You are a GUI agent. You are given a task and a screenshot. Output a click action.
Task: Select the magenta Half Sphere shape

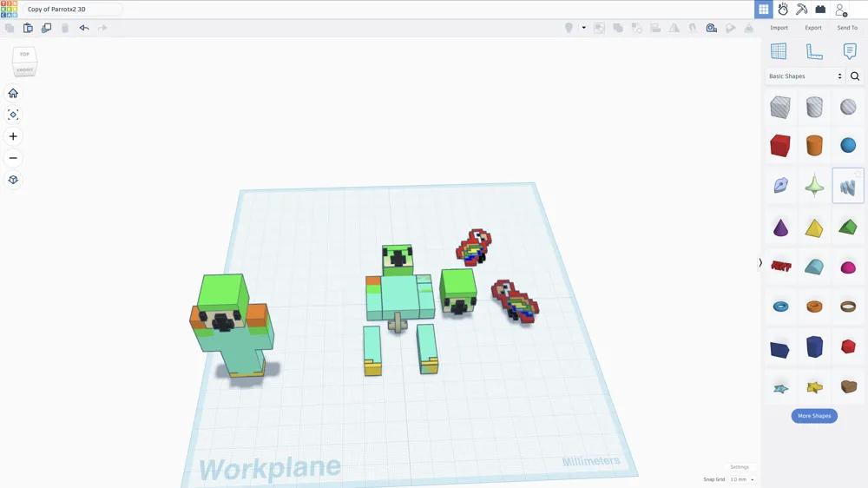(848, 268)
